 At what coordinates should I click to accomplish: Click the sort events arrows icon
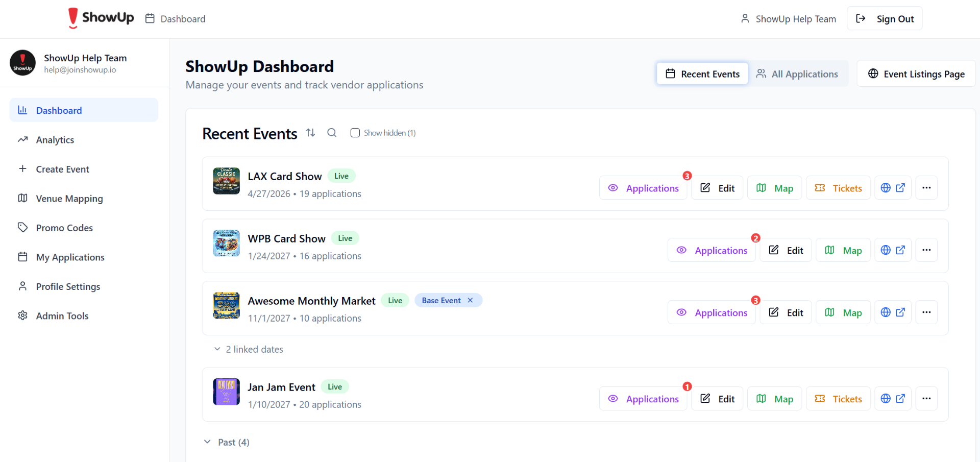310,133
